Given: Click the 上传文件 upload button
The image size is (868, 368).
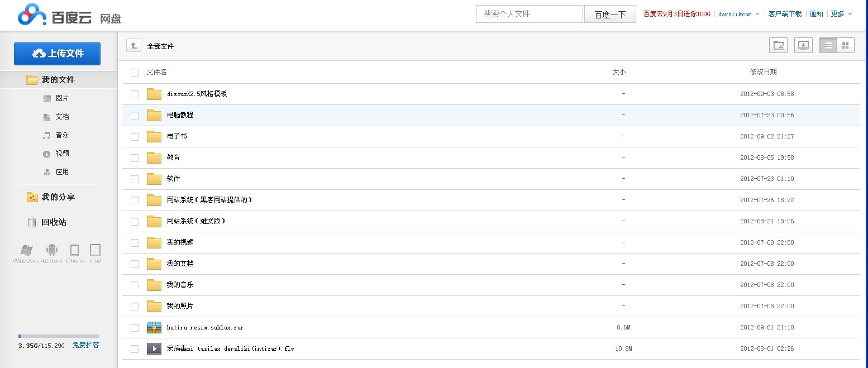Looking at the screenshot, I should tap(57, 54).
